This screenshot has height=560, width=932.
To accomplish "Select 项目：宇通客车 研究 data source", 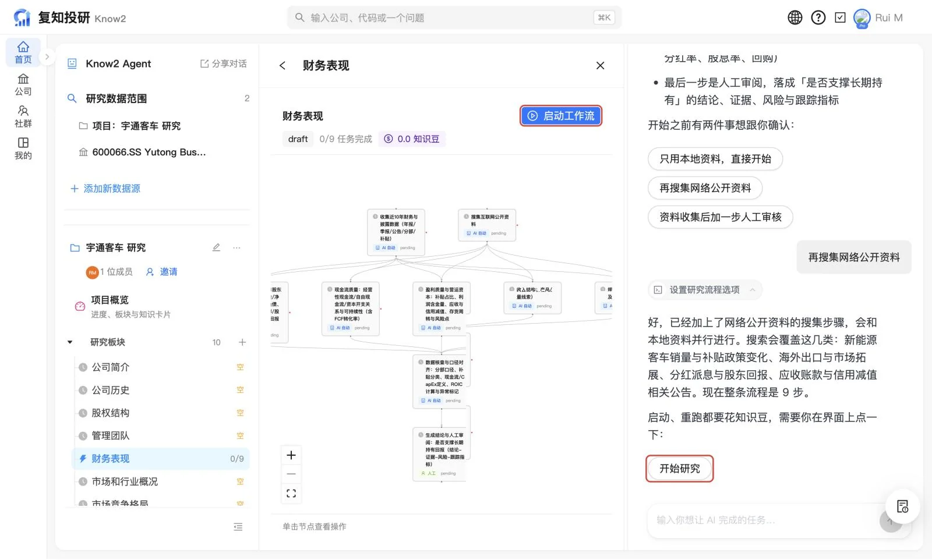I will pos(130,126).
